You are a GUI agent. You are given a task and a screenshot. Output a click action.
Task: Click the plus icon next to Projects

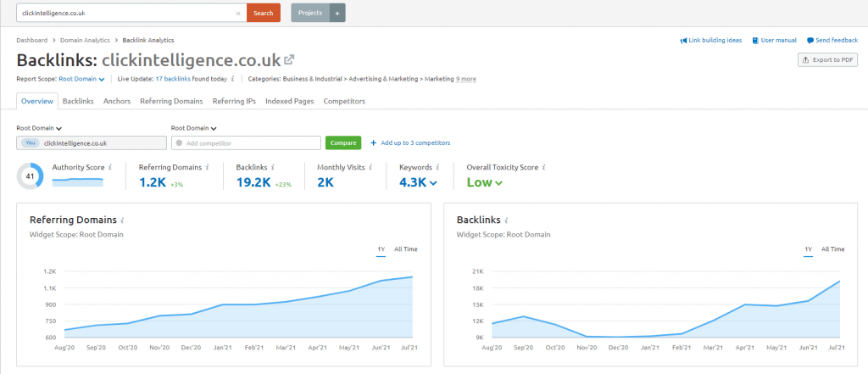(337, 13)
